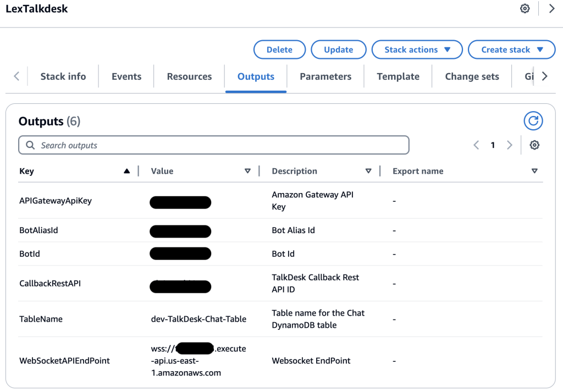This screenshot has height=392, width=563.
Task: Click the LexTalkdesk stack title
Action: tap(37, 9)
